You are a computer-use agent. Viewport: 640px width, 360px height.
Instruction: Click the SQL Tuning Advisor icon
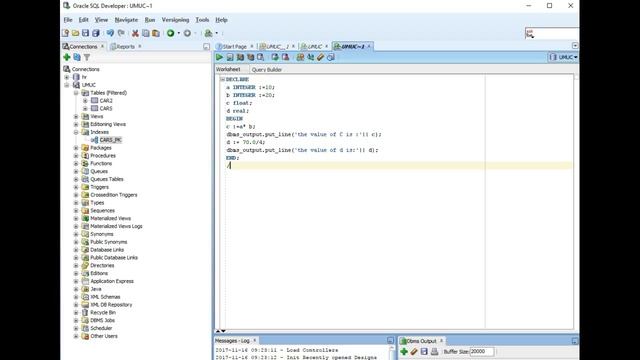point(260,57)
